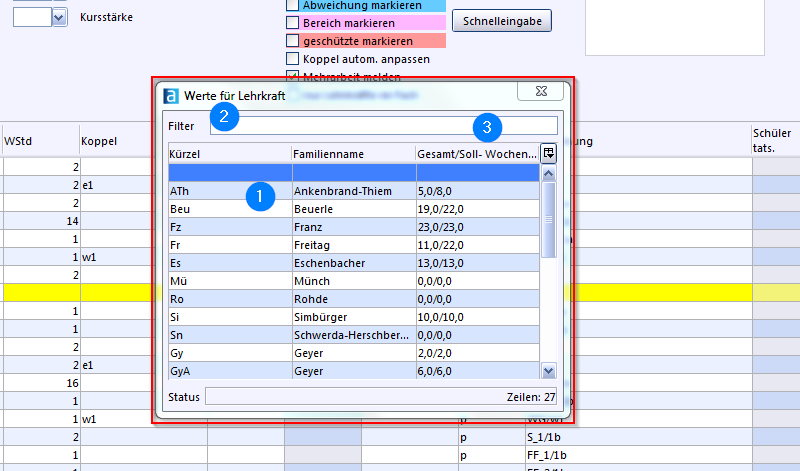
Task: Click the FF_1/1b cell in background table
Action: click(639, 455)
